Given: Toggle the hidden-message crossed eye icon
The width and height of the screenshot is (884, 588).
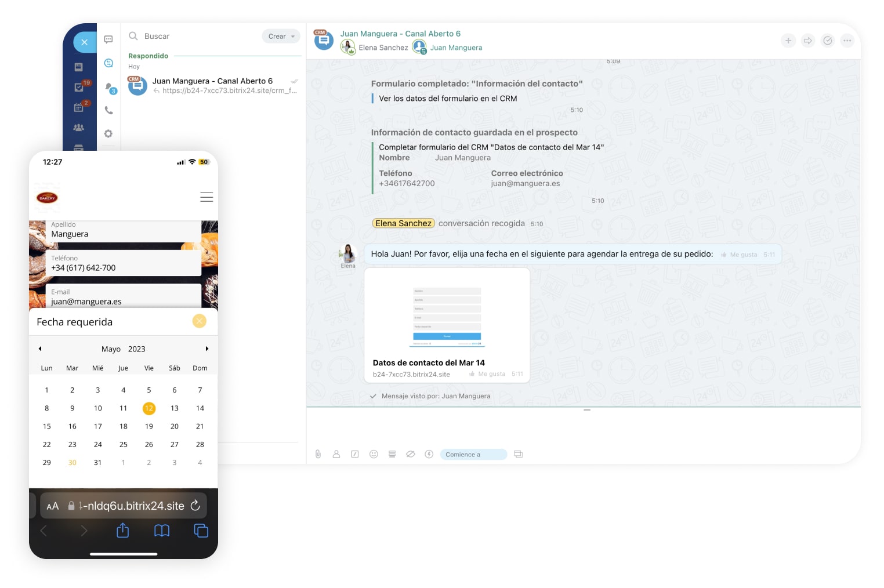Looking at the screenshot, I should pos(410,454).
